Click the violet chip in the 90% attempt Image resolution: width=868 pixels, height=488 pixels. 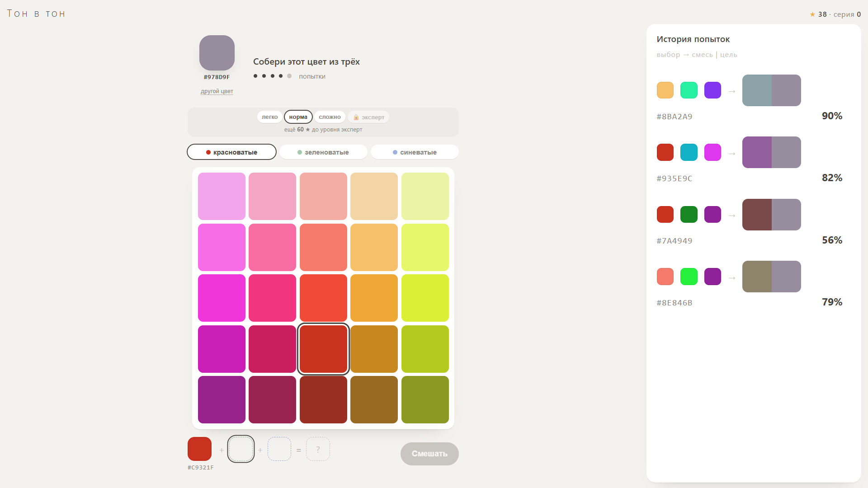click(x=712, y=90)
